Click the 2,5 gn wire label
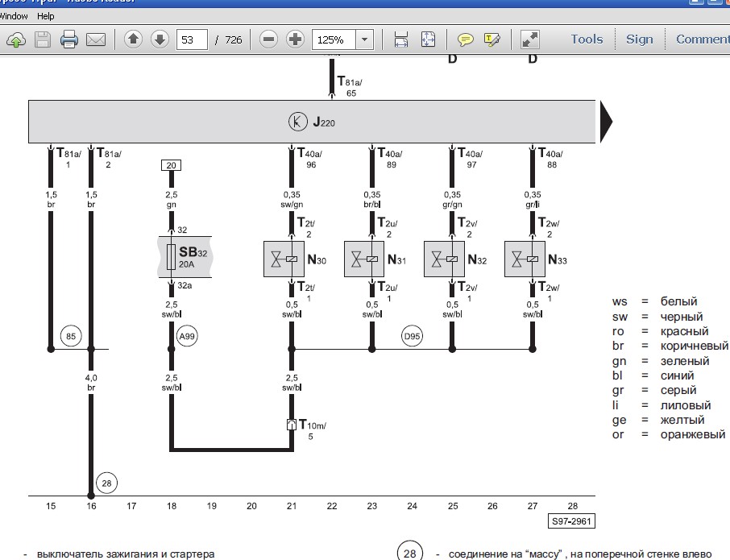 pyautogui.click(x=172, y=200)
